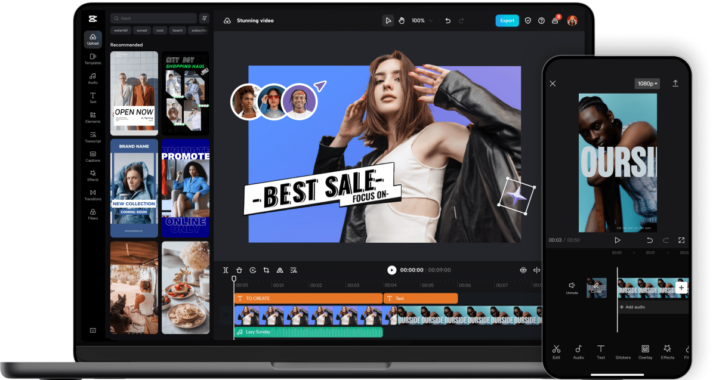The image size is (716, 380).
Task: Click the CapCut logo icon
Action: tap(93, 19)
